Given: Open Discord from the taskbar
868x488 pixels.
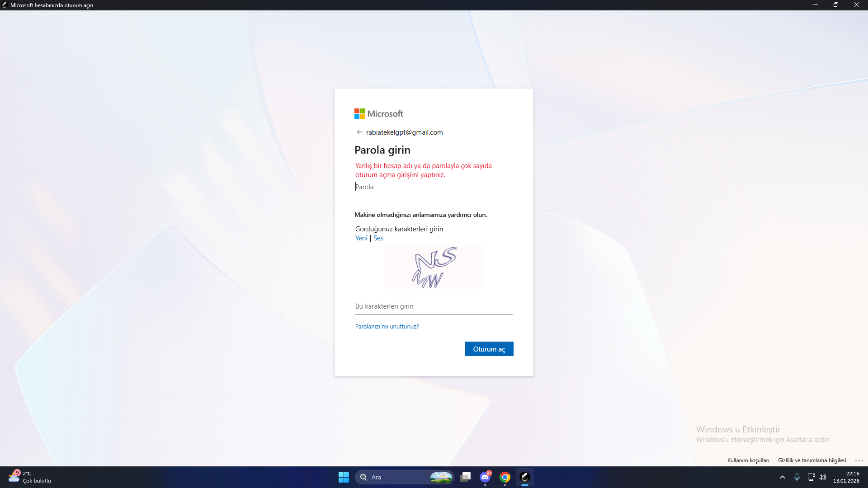Looking at the screenshot, I should click(x=485, y=477).
